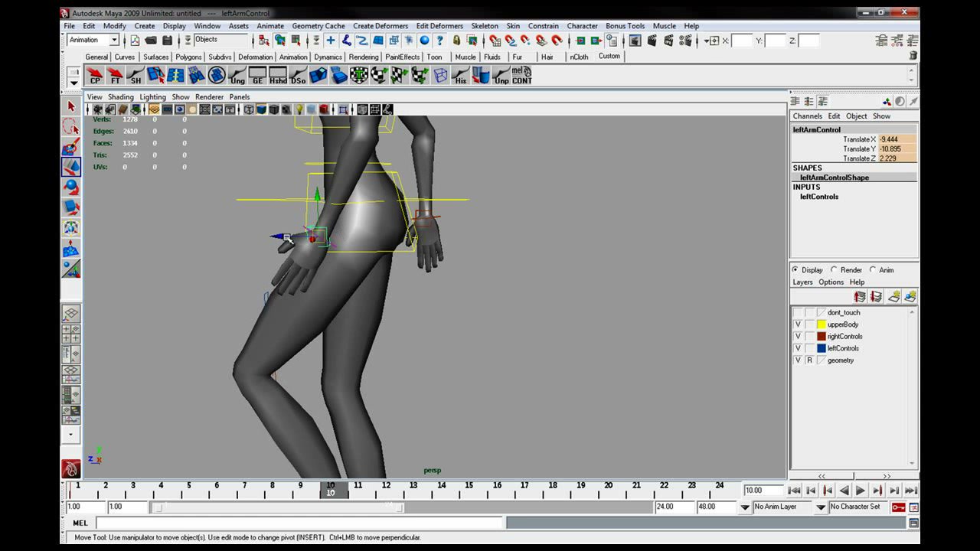Toggle visibility V box for leftControls layer

tap(798, 348)
